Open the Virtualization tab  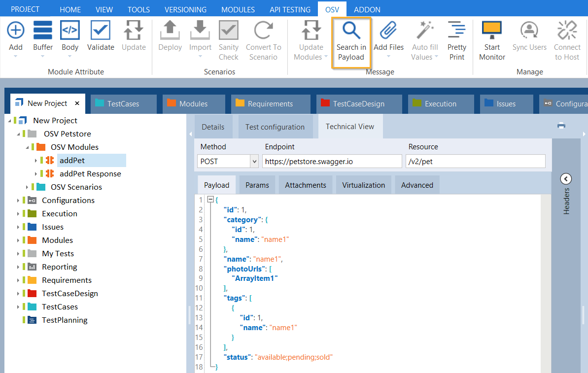click(x=363, y=185)
